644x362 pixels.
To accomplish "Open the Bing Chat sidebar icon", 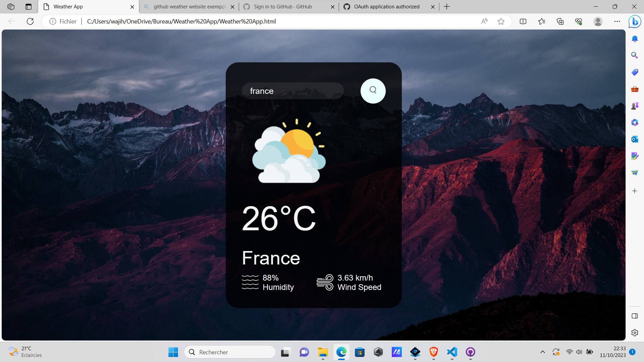I will tap(635, 21).
